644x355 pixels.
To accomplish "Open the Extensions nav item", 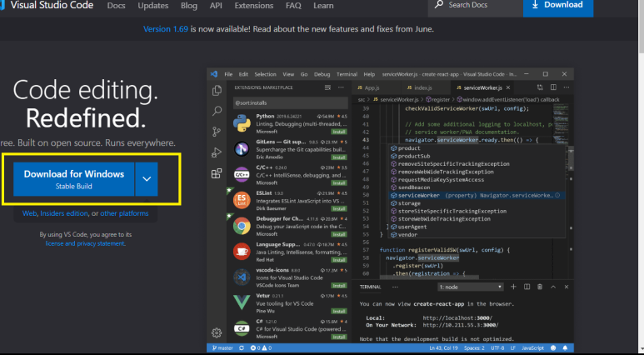I will pos(254,6).
